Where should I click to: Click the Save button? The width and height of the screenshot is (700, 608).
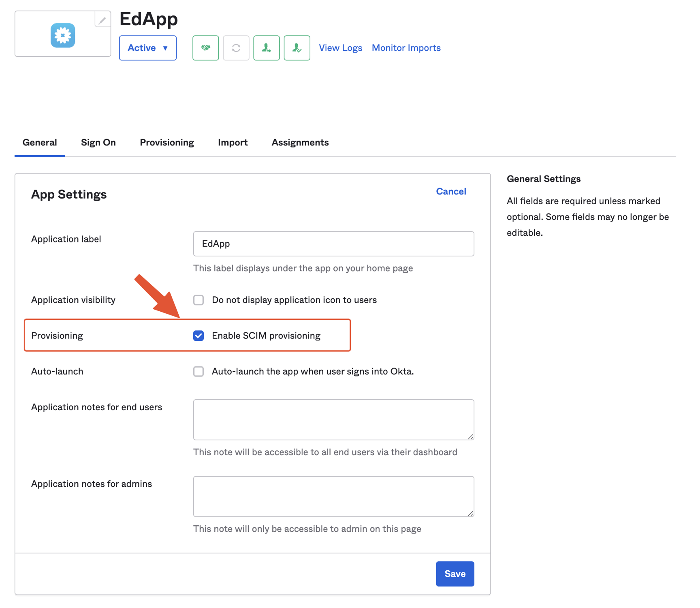click(455, 574)
